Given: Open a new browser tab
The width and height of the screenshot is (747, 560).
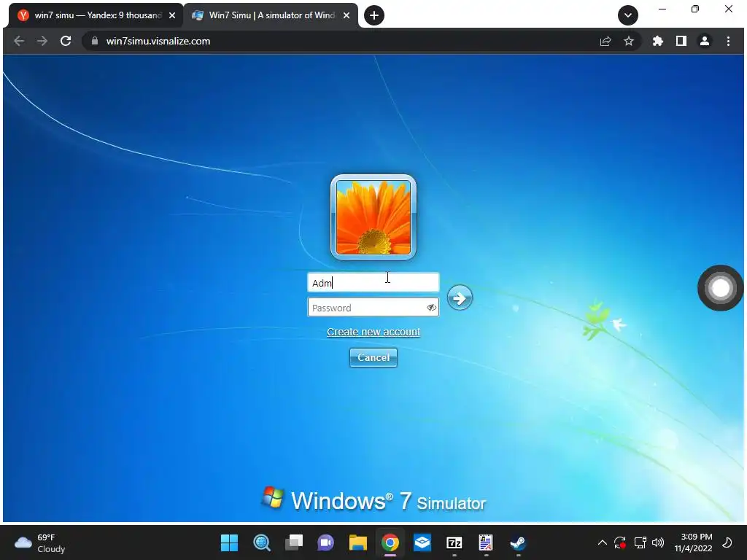Looking at the screenshot, I should click(374, 15).
